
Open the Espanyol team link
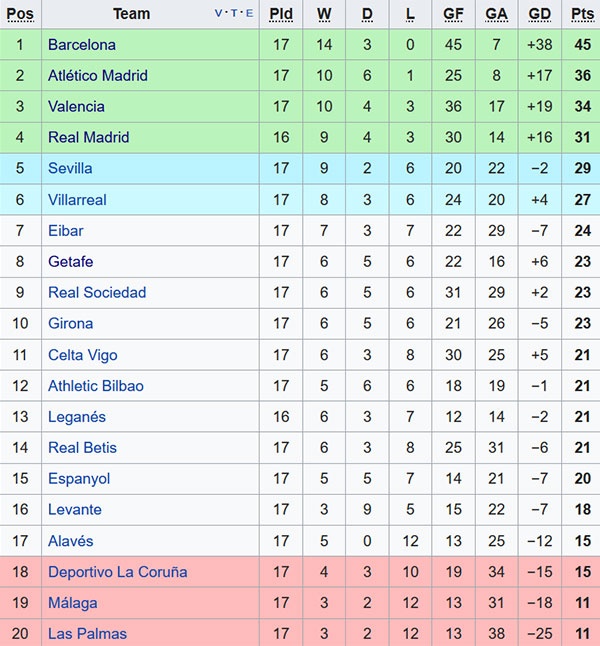(x=79, y=479)
